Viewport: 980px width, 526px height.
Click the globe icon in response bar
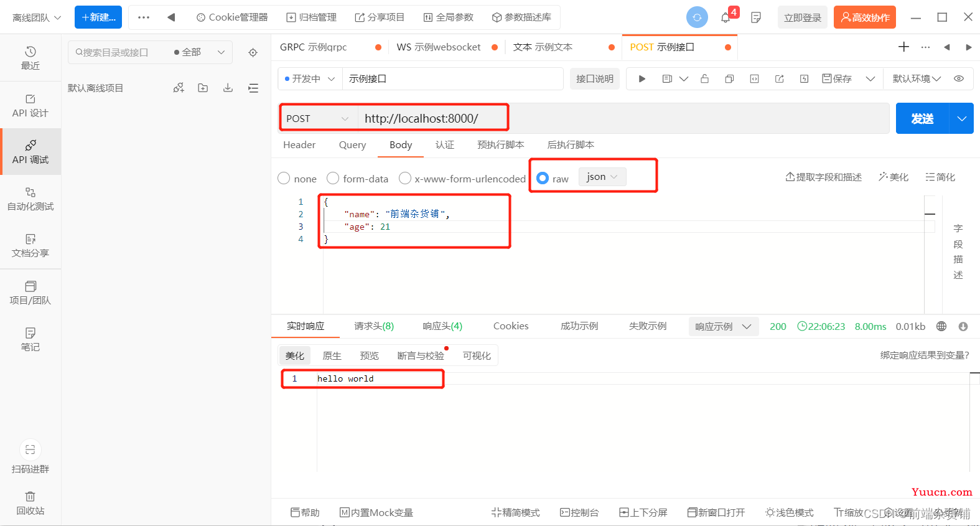pos(941,326)
